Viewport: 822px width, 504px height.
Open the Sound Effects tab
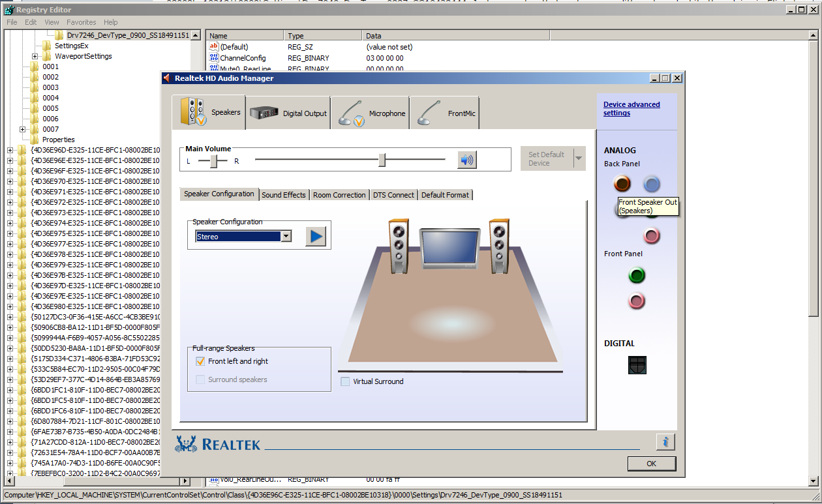pyautogui.click(x=284, y=195)
